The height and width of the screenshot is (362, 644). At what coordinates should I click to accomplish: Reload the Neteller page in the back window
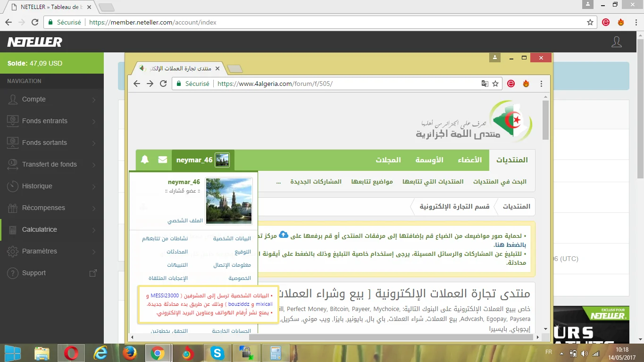pos(35,22)
